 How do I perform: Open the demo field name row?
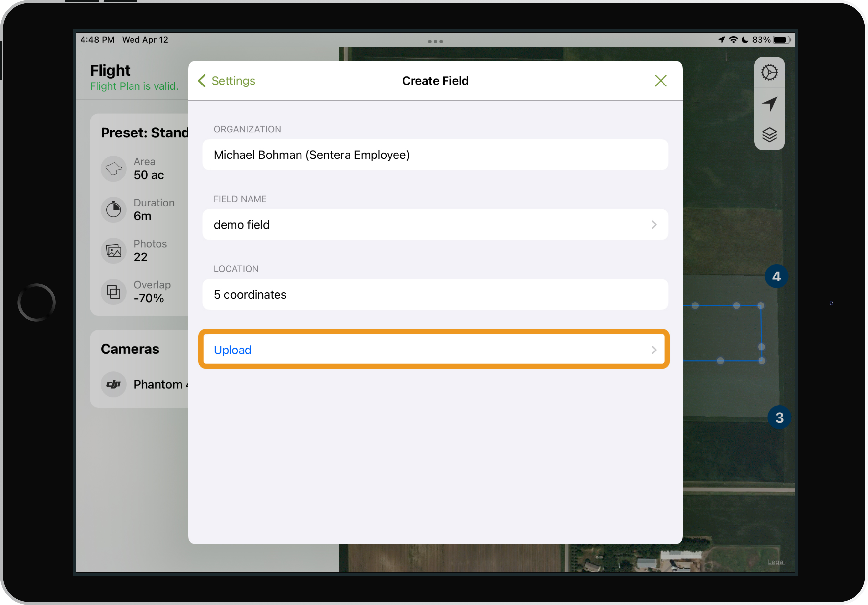435,225
